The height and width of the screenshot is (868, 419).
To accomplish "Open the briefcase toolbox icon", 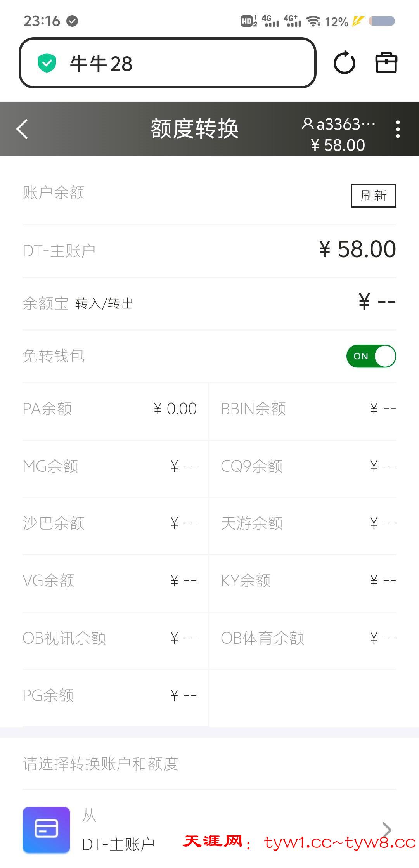I will pyautogui.click(x=386, y=63).
